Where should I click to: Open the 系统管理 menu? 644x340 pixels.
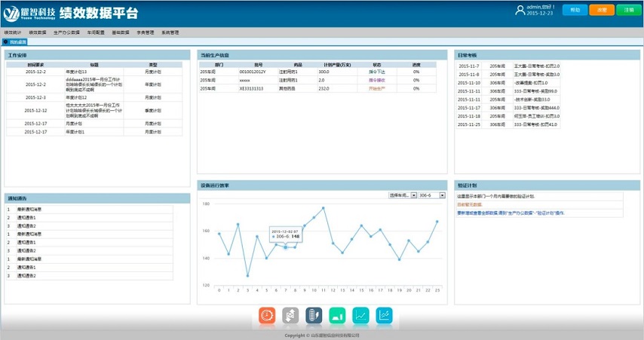tap(170, 33)
